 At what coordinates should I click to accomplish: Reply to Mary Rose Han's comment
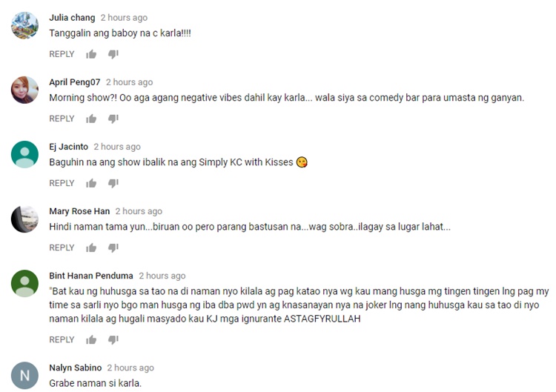tap(62, 248)
